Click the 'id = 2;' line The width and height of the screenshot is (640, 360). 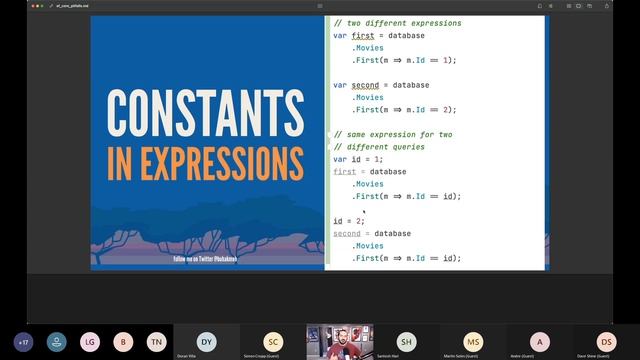tap(349, 221)
